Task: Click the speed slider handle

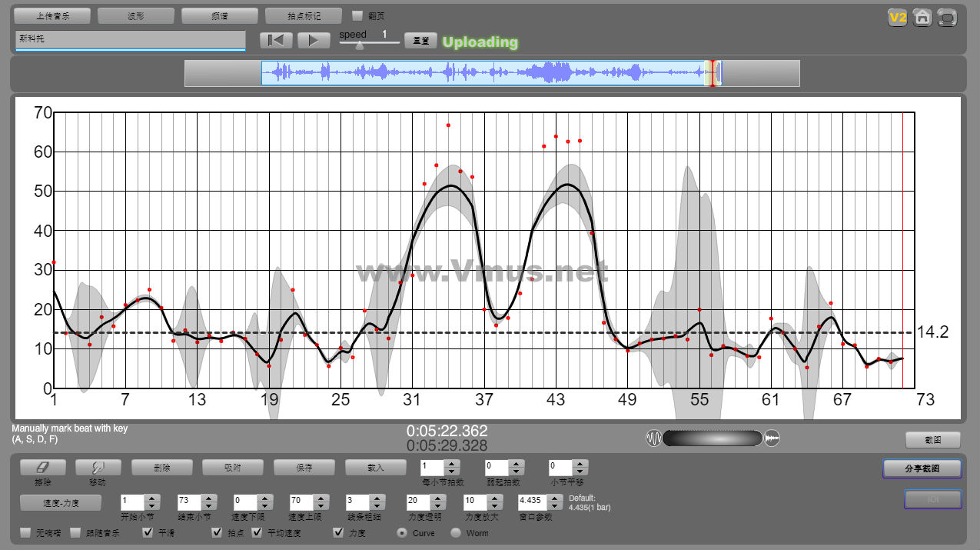Action: [x=359, y=45]
